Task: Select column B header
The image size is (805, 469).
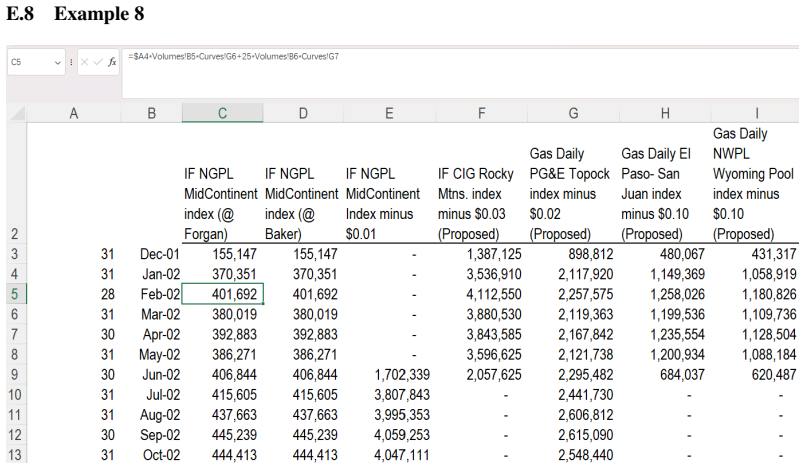Action: (151, 113)
